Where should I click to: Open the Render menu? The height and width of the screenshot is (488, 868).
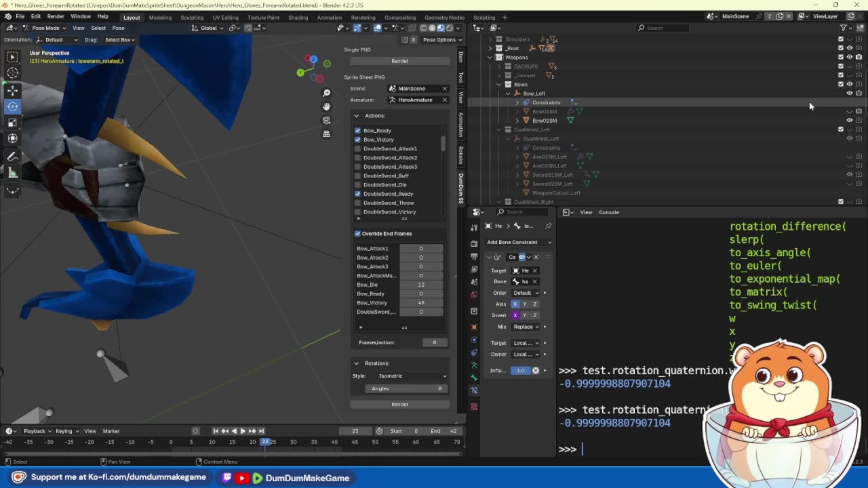56,16
